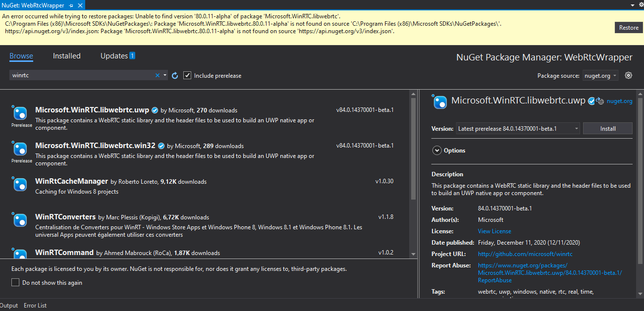Refresh the package search results
Viewport: 644px width, 311px height.
click(174, 75)
